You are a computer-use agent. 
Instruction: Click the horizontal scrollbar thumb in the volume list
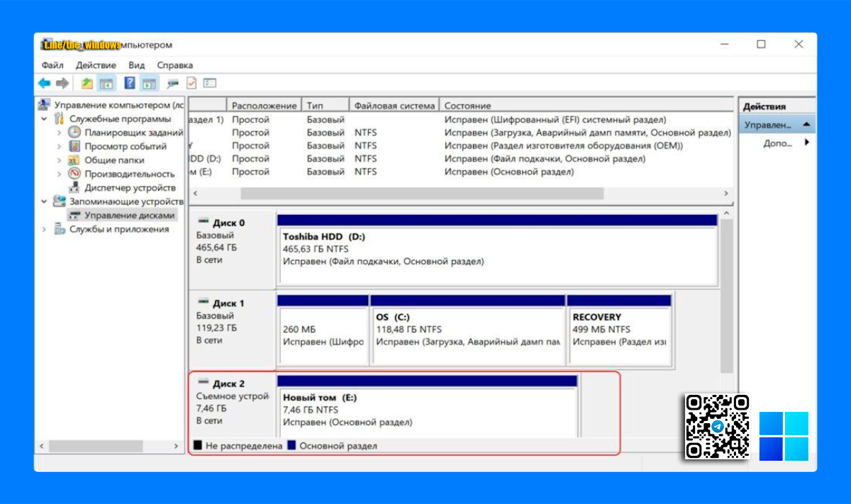point(422,193)
